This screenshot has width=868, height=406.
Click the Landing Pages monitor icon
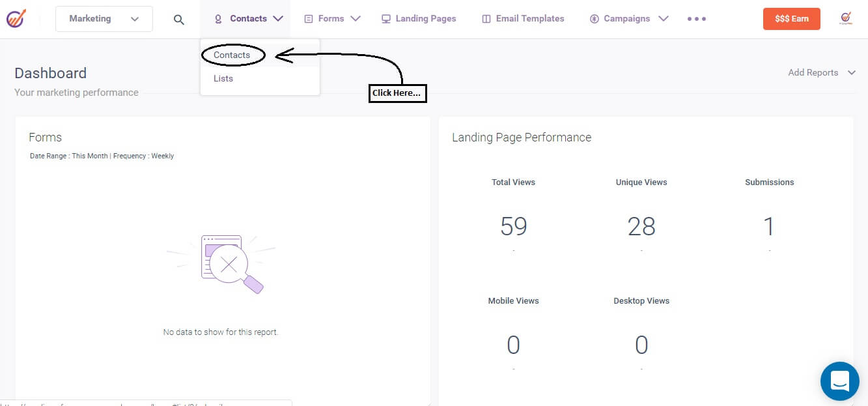click(386, 18)
